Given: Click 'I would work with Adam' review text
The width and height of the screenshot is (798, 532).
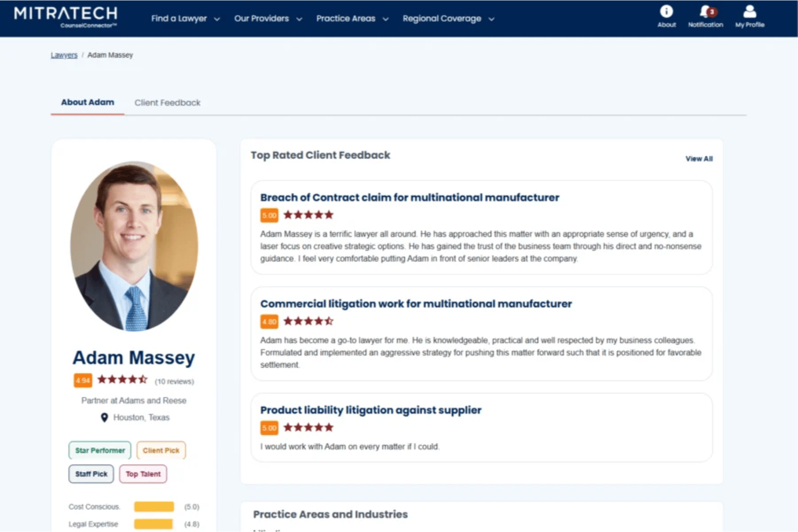Looking at the screenshot, I should click(350, 447).
